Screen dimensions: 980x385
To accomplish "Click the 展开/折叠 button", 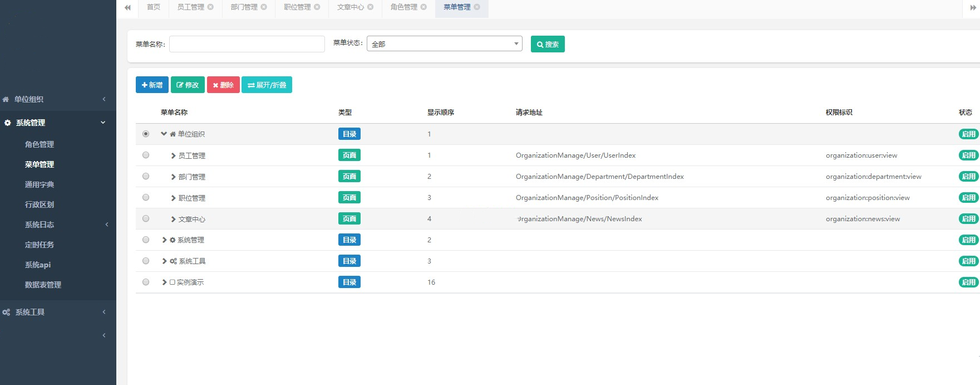I will pyautogui.click(x=267, y=85).
